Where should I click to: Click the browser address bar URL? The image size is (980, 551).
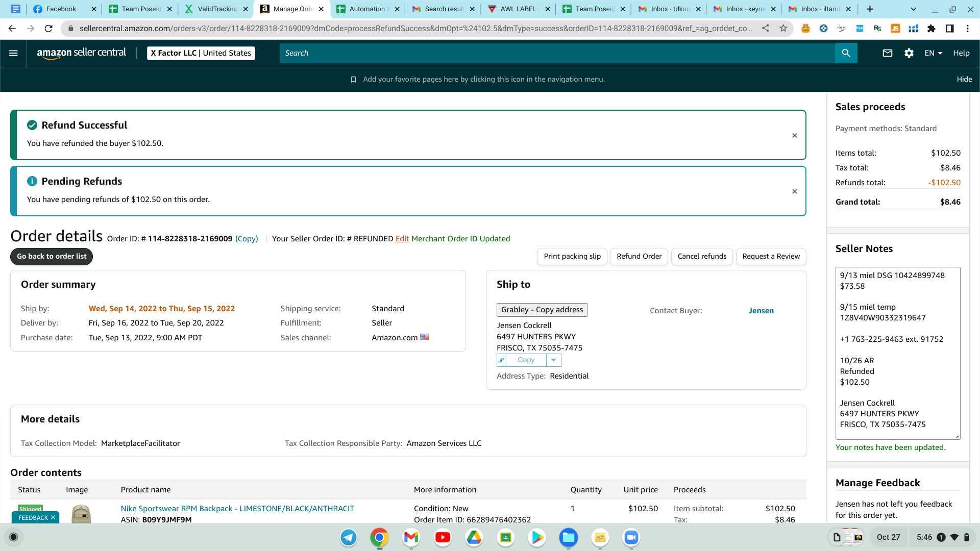(x=416, y=29)
